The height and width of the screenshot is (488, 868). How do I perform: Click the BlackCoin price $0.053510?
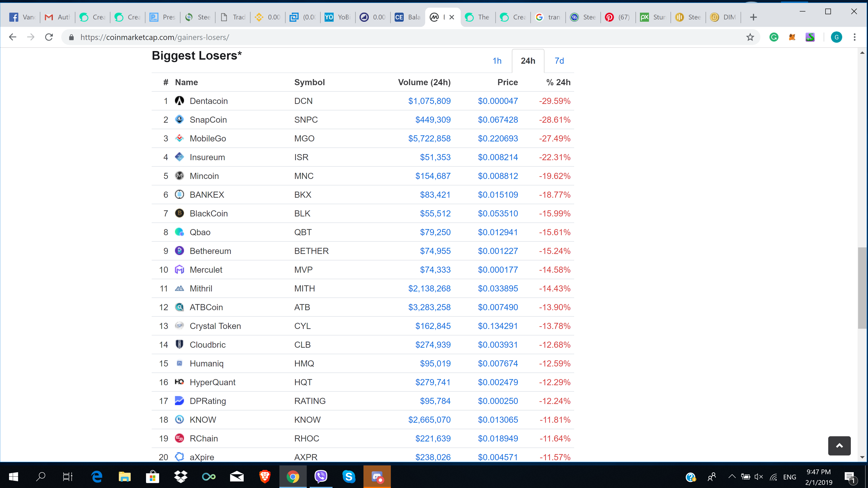498,213
